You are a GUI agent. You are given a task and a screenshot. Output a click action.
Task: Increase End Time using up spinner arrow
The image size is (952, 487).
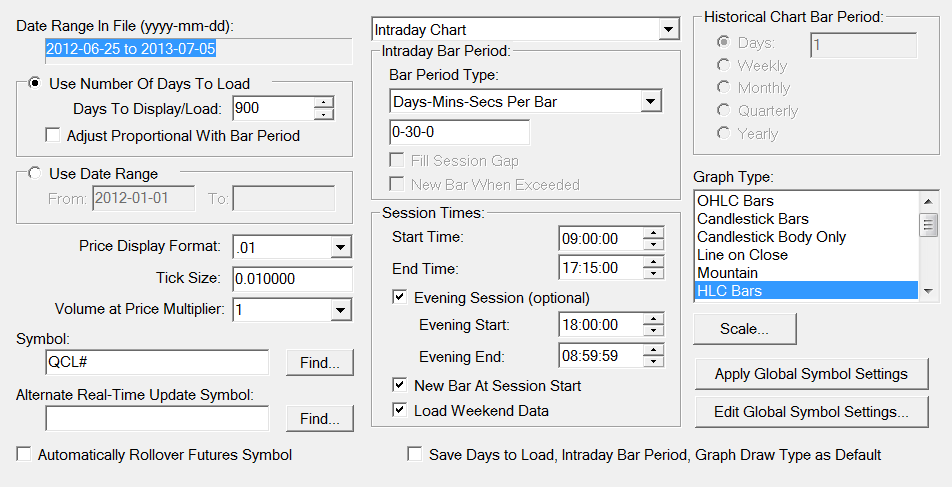point(654,262)
